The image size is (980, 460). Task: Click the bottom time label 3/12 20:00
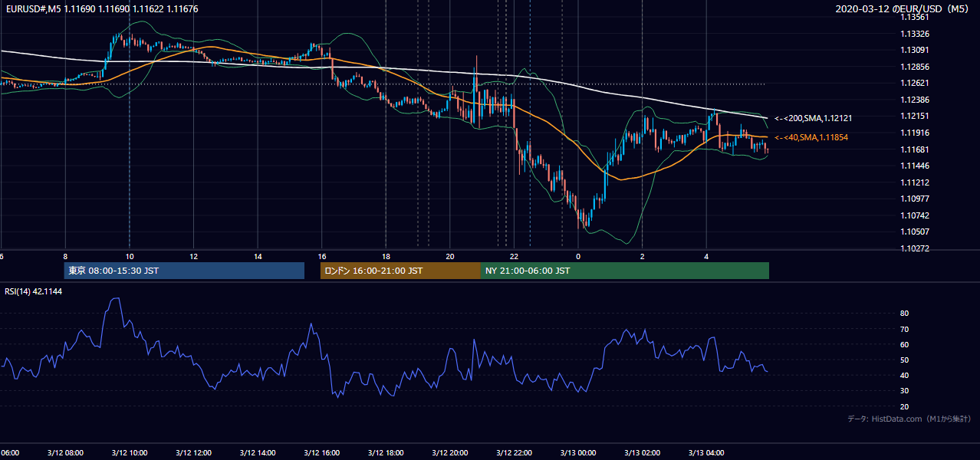tap(449, 453)
